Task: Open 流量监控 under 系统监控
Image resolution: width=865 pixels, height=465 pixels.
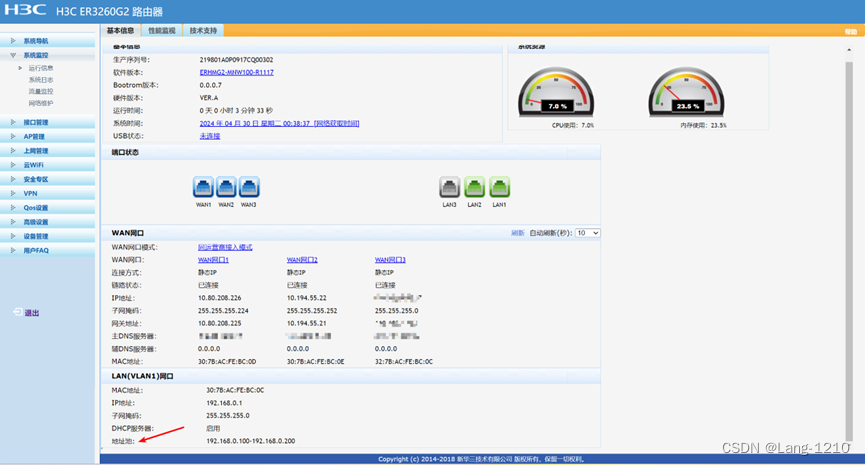Action: coord(41,92)
